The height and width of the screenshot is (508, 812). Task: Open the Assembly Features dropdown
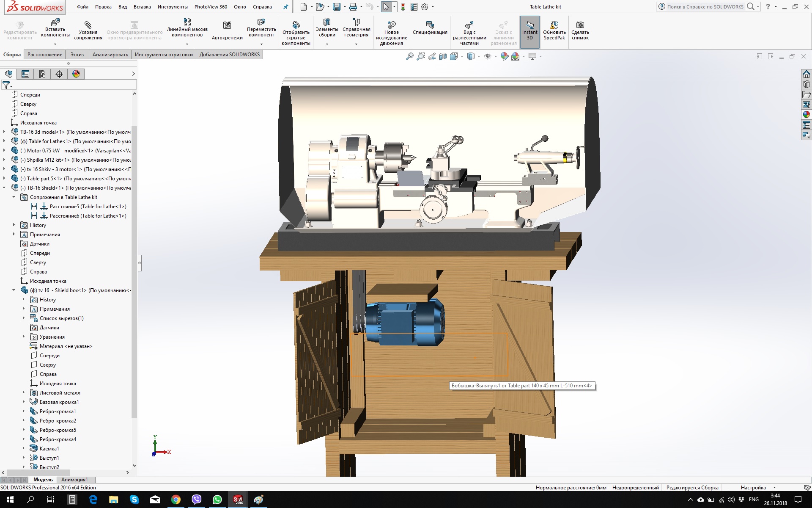click(327, 44)
